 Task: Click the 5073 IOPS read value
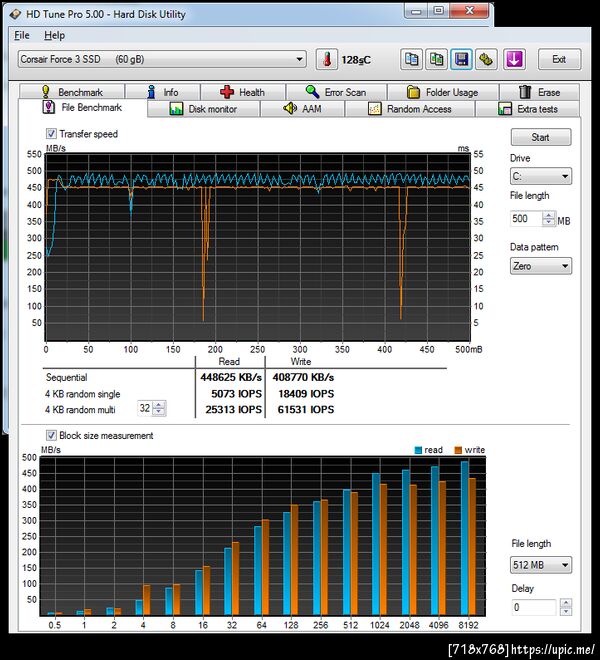236,394
